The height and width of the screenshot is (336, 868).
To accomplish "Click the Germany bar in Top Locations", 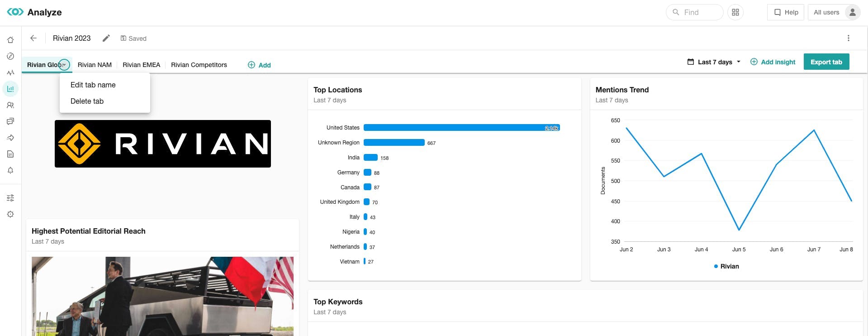I will (367, 173).
